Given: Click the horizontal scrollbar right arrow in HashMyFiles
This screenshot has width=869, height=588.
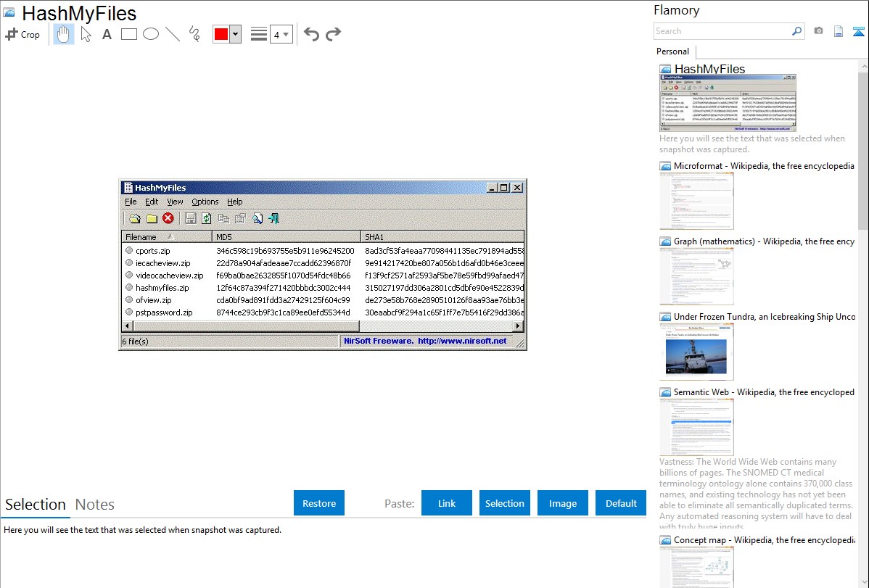Looking at the screenshot, I should coord(518,326).
